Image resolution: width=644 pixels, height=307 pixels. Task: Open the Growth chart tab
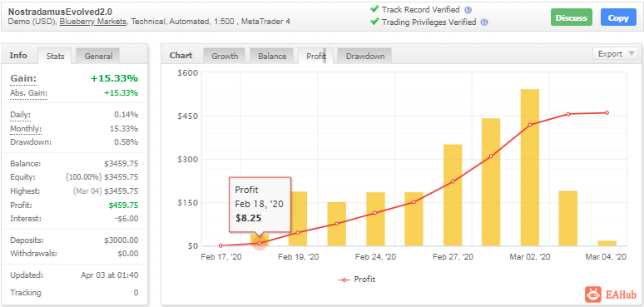click(x=225, y=57)
